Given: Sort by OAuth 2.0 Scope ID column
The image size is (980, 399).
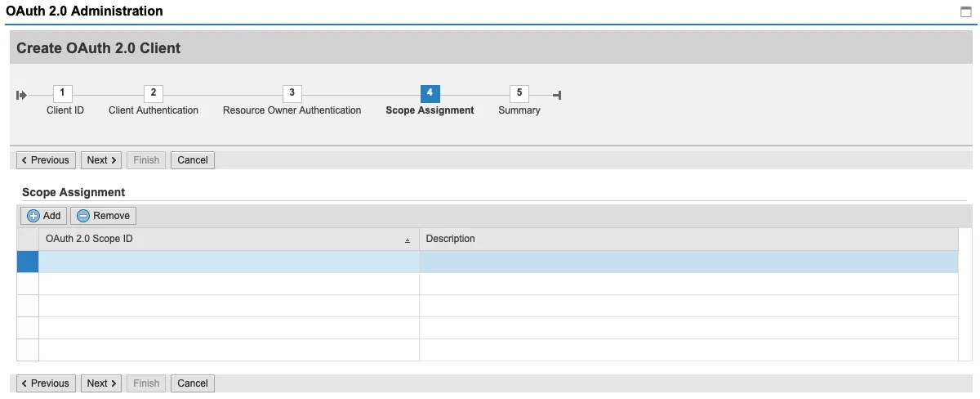Looking at the screenshot, I should click(229, 239).
